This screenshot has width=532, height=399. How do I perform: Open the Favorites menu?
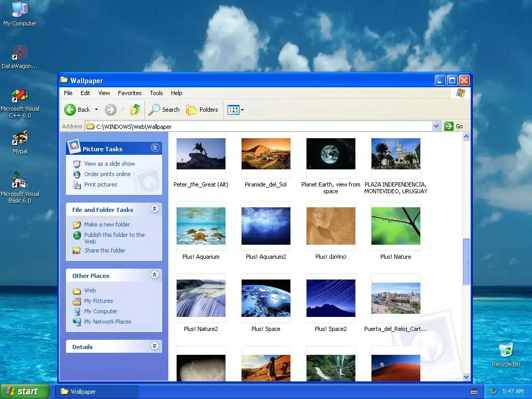click(129, 93)
